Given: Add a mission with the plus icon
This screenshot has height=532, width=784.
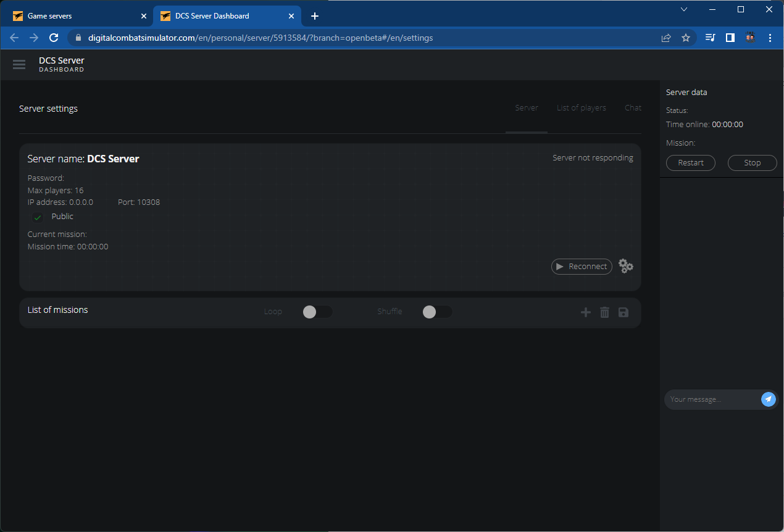Looking at the screenshot, I should [586, 313].
